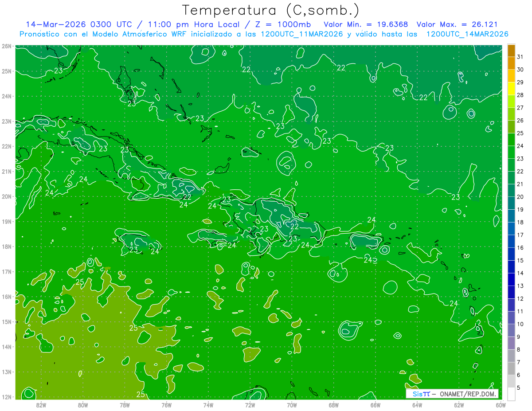Select the 'Temperatura (C,somb.)' title
The image size is (532, 411).
271,10
